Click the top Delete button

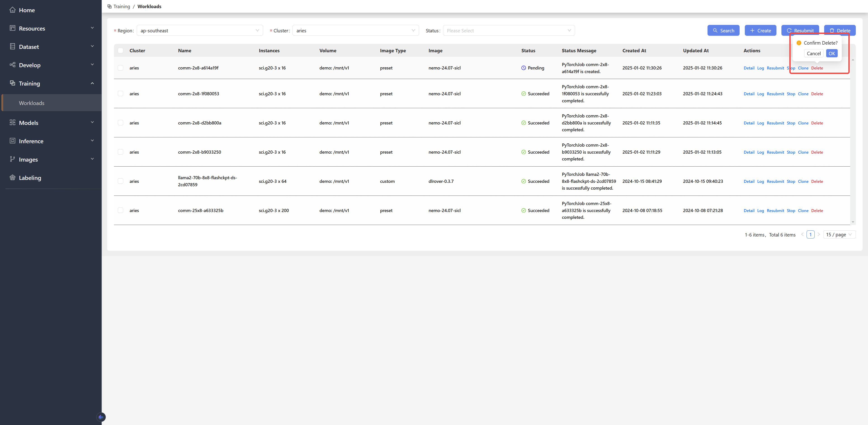pos(840,30)
